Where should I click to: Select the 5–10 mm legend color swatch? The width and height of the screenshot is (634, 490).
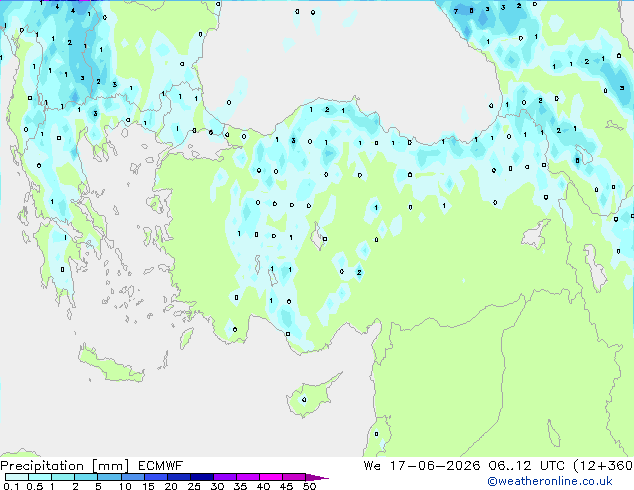(x=109, y=477)
